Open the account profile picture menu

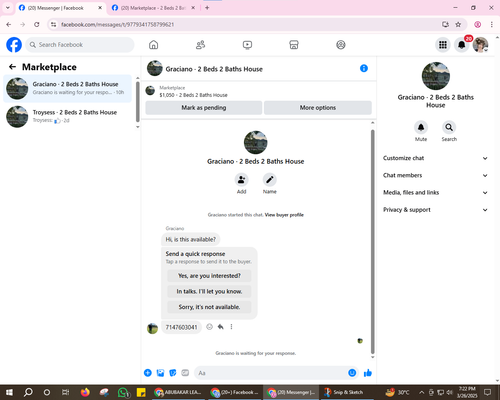(x=480, y=45)
